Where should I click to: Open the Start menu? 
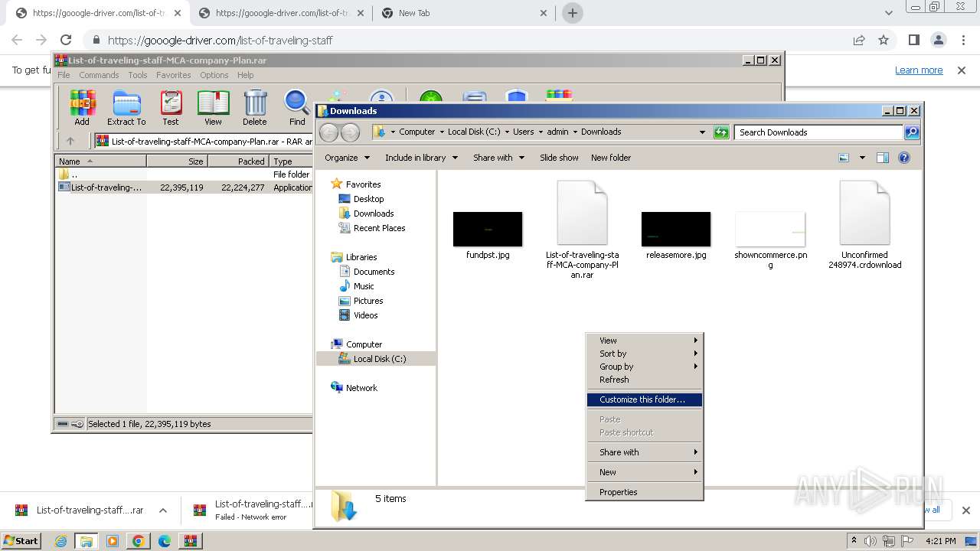[21, 541]
